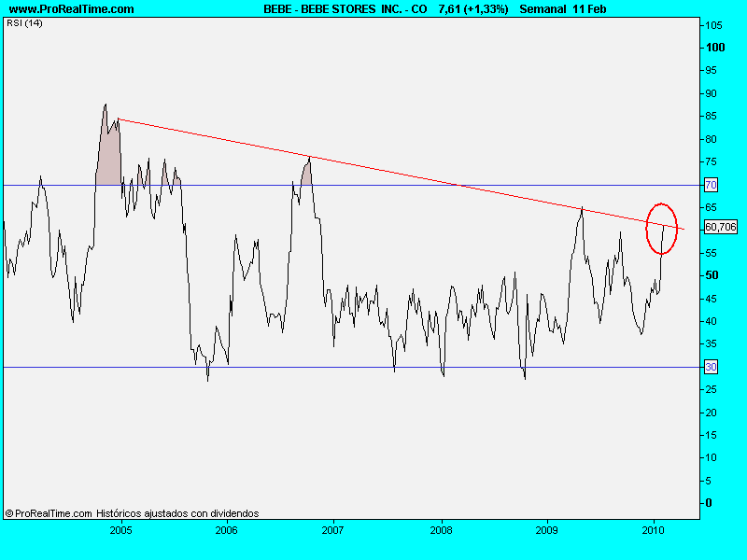Click the 2007 year label on the time axis

[332, 530]
